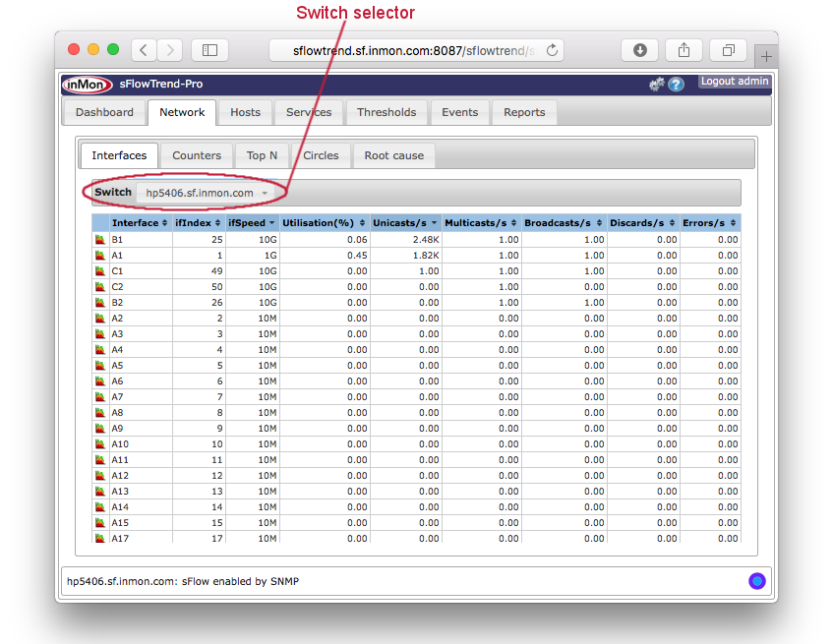Open a new Safari tab
Screen dimensions: 833x644
766,56
